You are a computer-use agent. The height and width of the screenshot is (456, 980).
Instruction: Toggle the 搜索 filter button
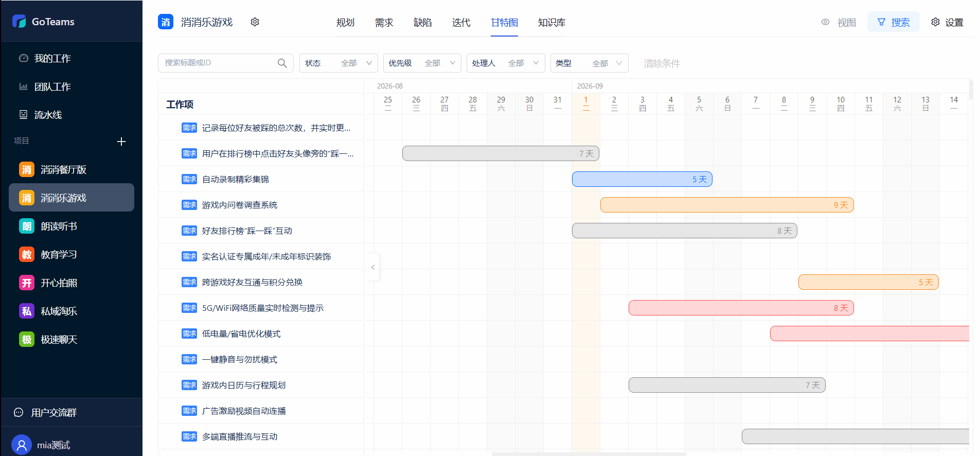[x=894, y=22]
